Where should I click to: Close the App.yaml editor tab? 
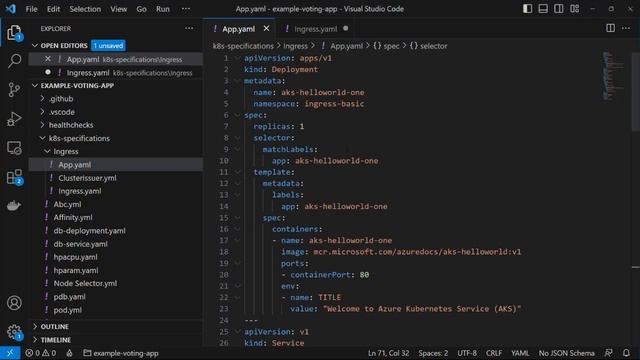pyautogui.click(x=266, y=29)
